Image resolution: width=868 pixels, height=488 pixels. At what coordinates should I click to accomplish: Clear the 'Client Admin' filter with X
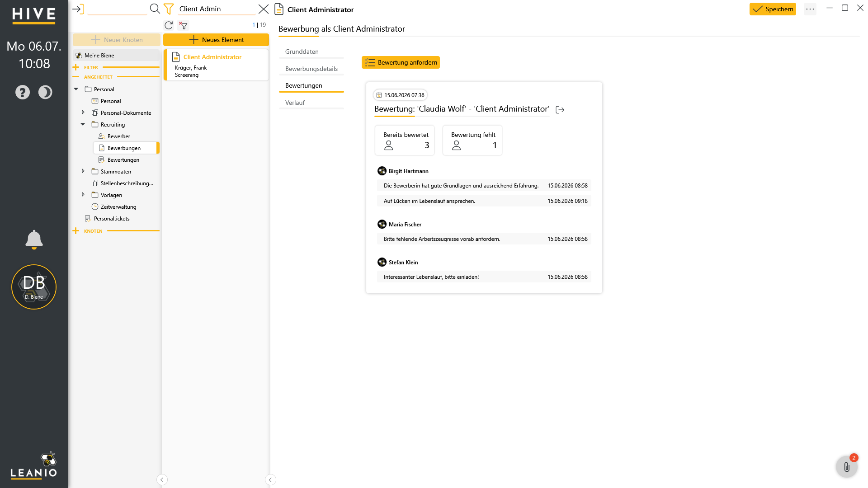pos(264,9)
